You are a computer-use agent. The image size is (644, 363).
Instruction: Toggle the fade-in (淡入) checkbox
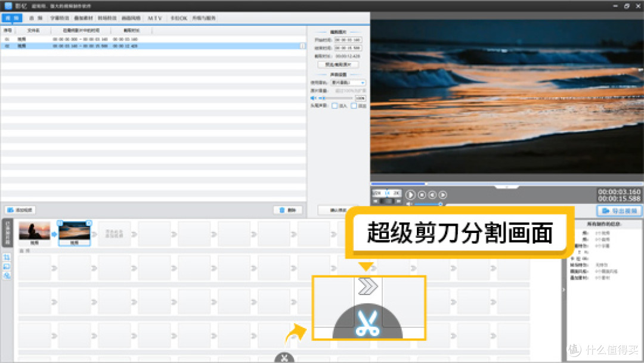[335, 106]
